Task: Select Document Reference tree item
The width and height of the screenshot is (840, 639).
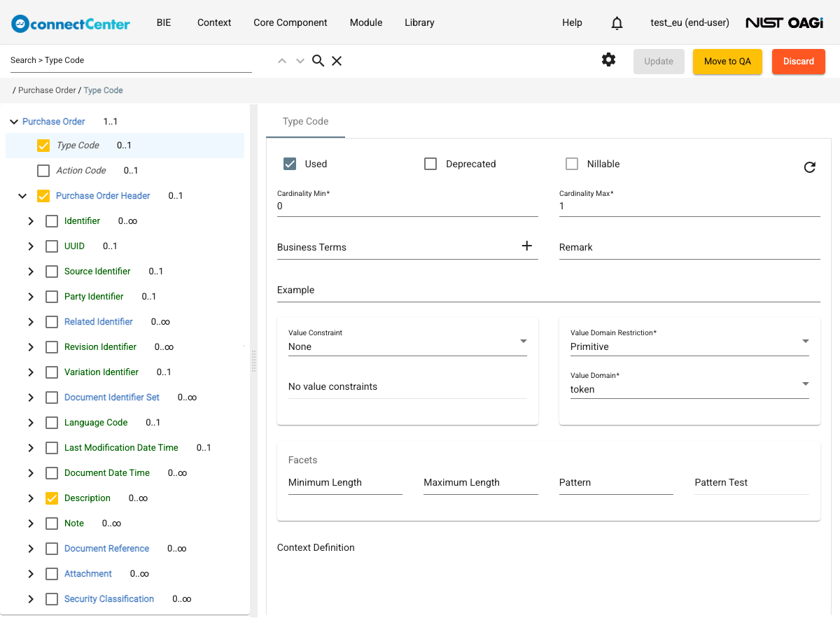Action: [106, 549]
